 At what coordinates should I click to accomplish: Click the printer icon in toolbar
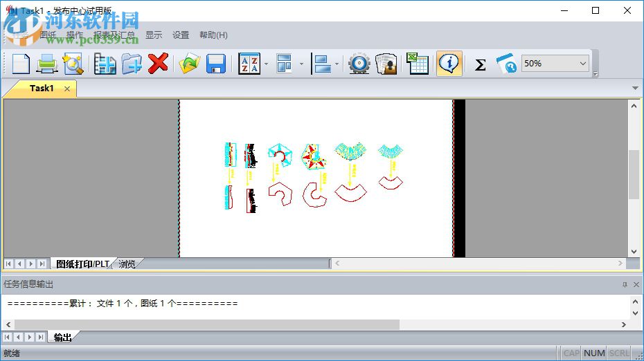point(47,64)
